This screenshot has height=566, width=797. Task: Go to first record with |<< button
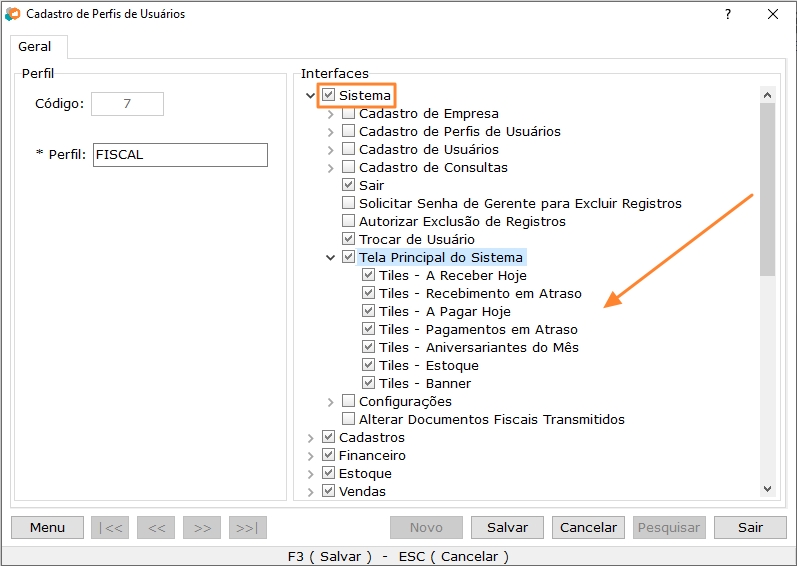(x=110, y=527)
